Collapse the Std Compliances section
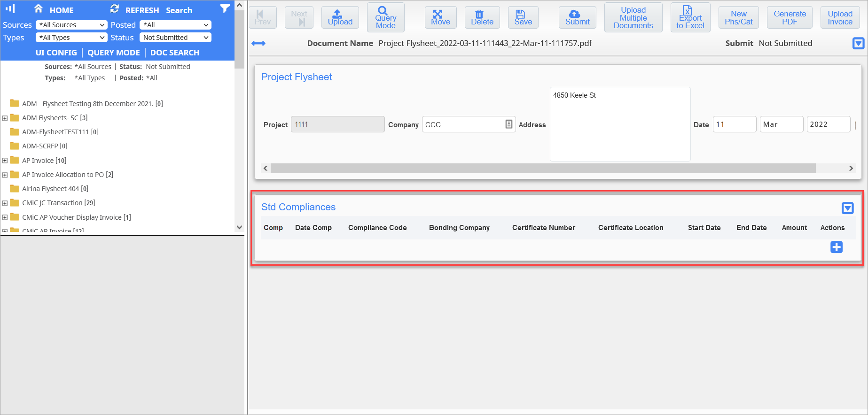 pos(847,208)
